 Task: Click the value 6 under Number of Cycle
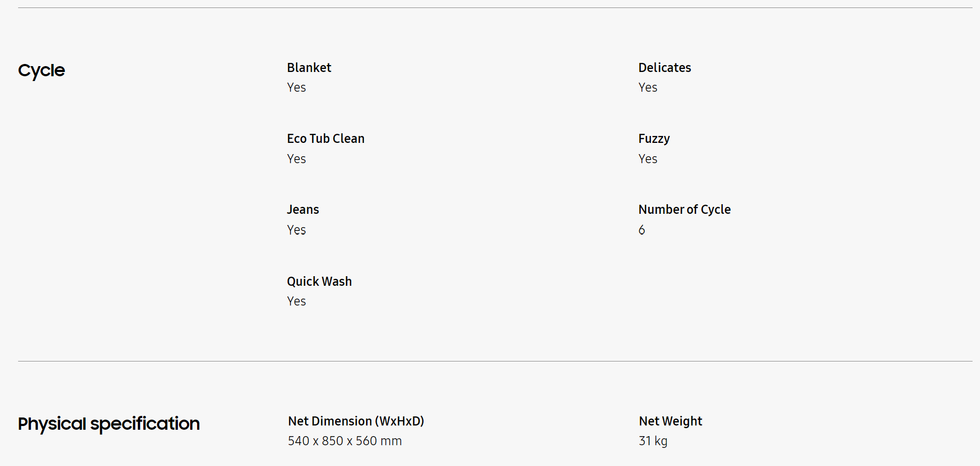(642, 230)
